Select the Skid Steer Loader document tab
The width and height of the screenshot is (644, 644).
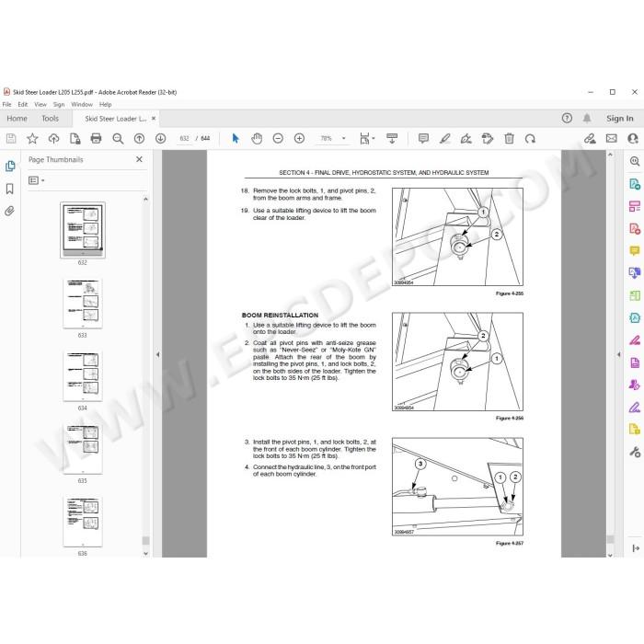click(x=115, y=119)
